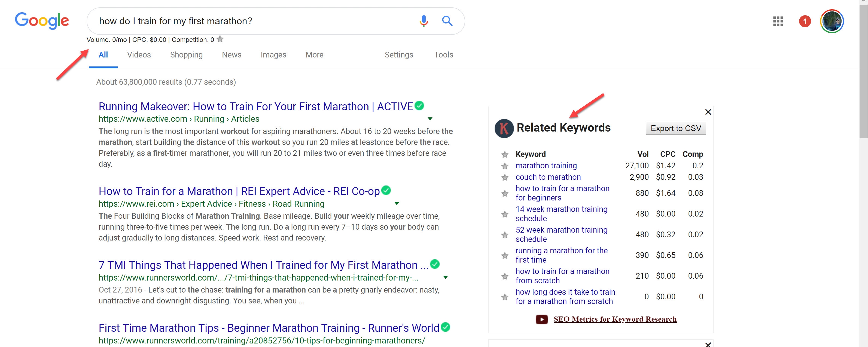
Task: Open the More search categories dropdown
Action: [314, 54]
